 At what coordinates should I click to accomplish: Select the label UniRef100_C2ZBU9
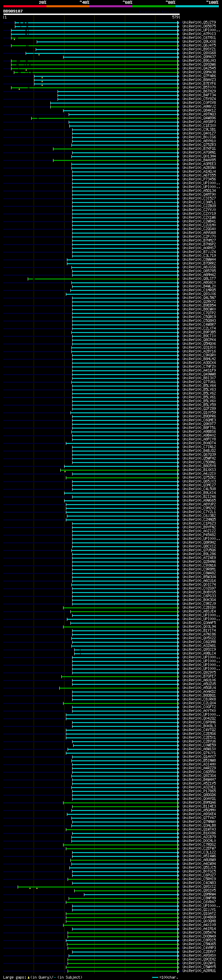point(199,206)
